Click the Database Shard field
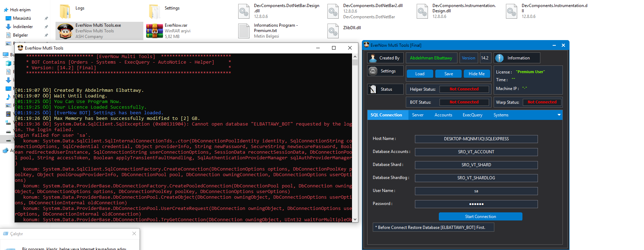 [476, 165]
